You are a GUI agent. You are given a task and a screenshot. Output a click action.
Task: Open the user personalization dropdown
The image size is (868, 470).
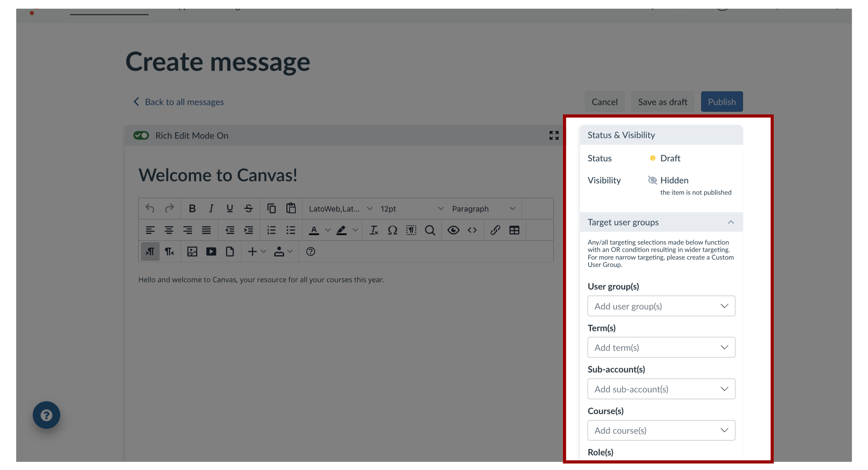(x=283, y=252)
